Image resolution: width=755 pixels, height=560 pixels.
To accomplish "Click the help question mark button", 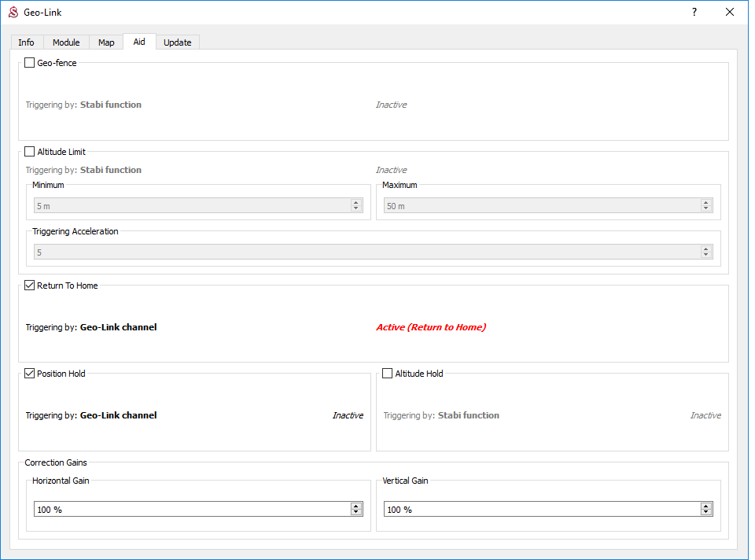I will (694, 13).
